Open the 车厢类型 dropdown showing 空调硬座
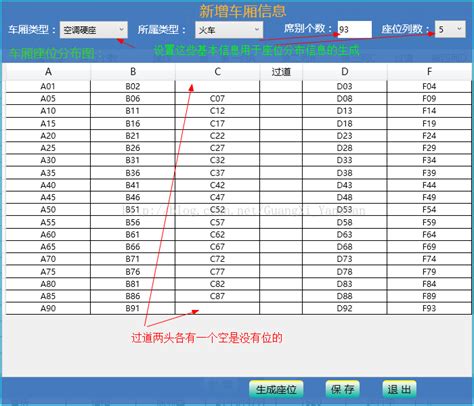Image resolution: width=474 pixels, height=406 pixels. tap(94, 30)
